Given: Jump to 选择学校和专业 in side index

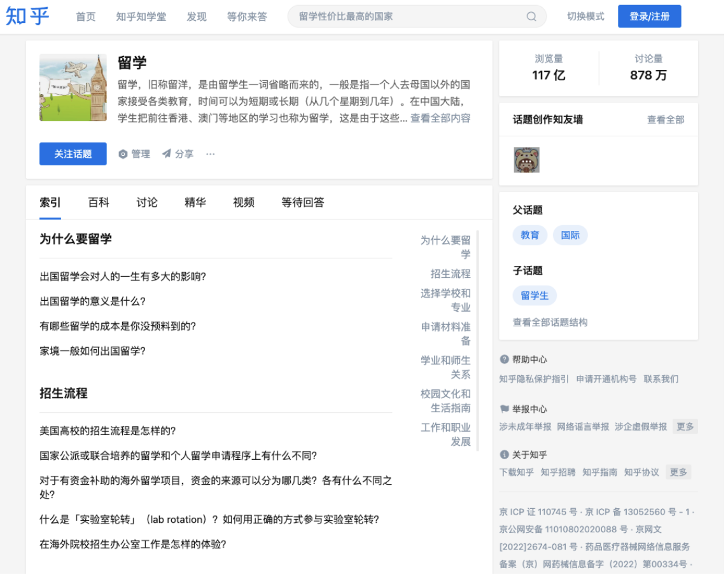Looking at the screenshot, I should pos(447,301).
